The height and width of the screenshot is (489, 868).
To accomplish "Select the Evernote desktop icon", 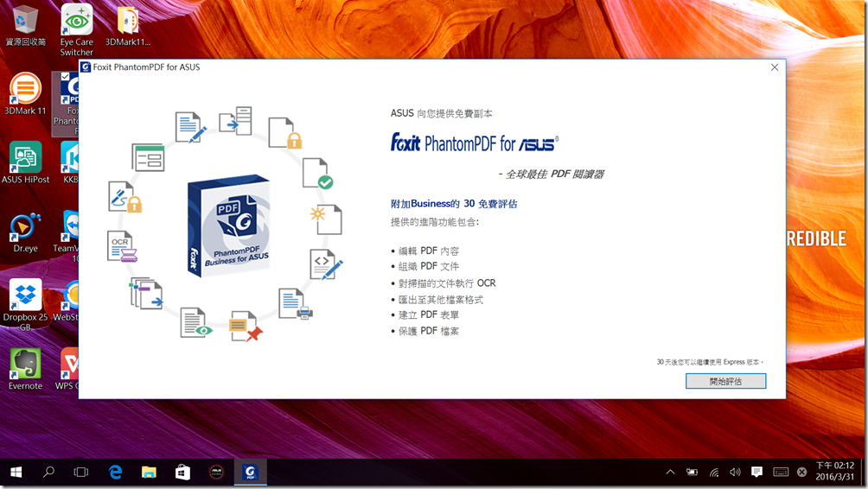I will click(25, 370).
